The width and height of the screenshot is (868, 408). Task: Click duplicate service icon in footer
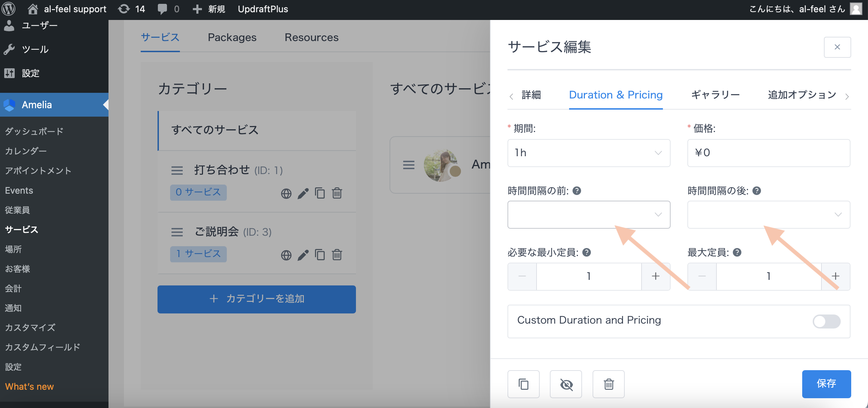click(x=523, y=384)
